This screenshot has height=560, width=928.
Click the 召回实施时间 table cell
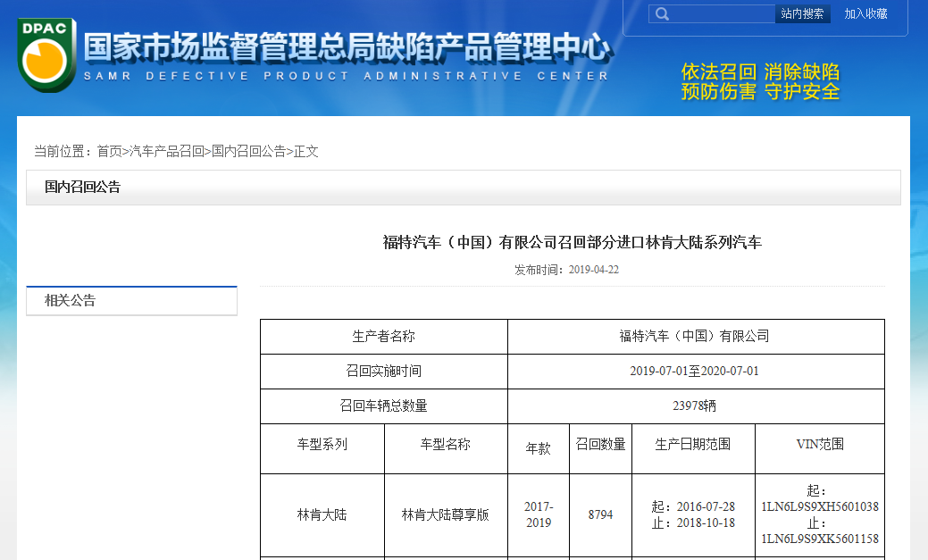click(384, 372)
